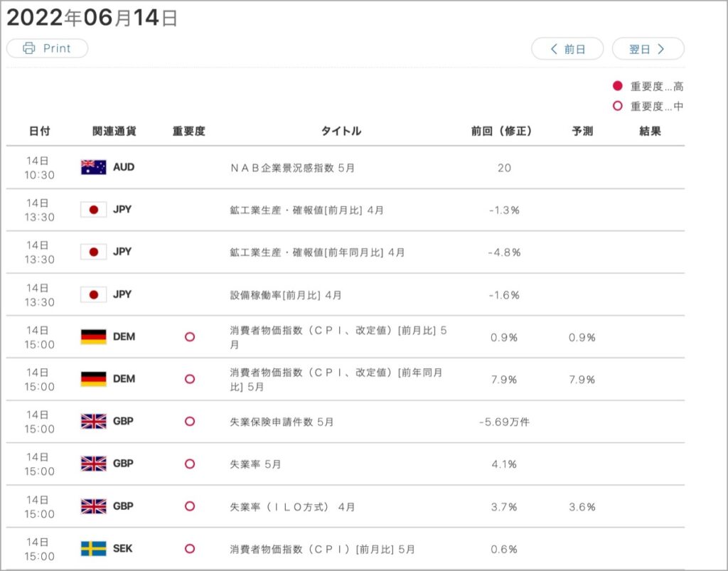Click the Japan flag in 鉱工業生産 前月比 row
Screen dimensions: 728x571
pyautogui.click(x=93, y=210)
